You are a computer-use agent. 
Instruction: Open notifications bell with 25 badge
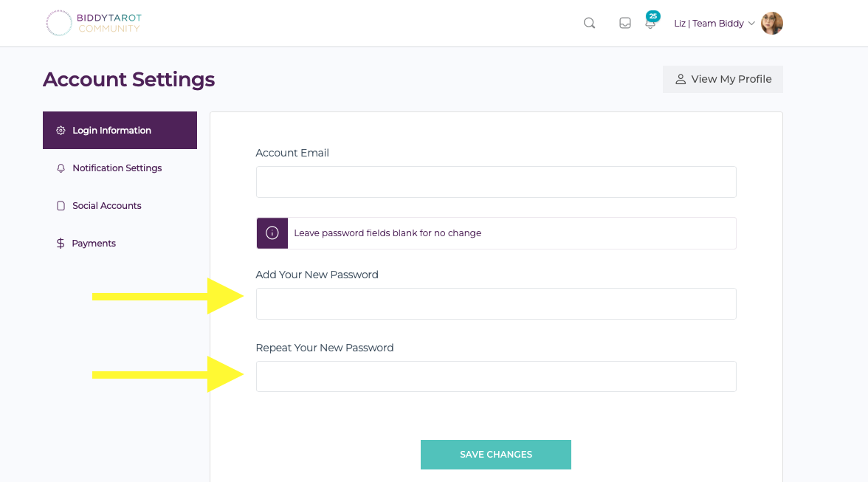652,21
